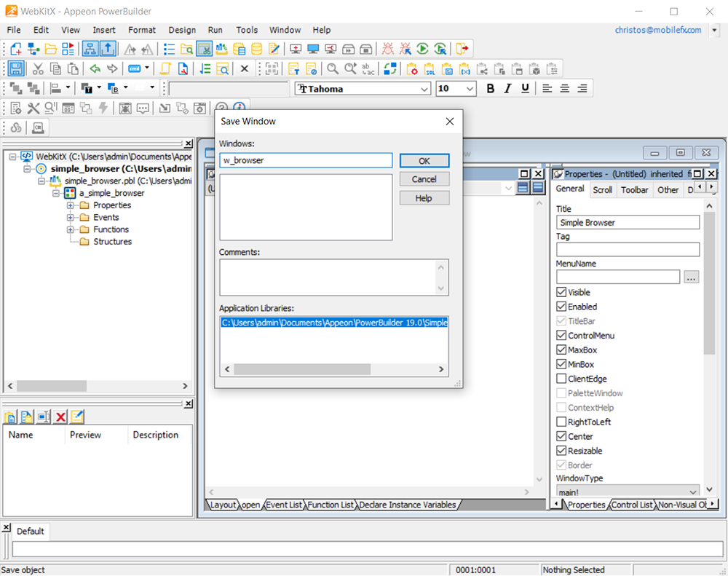The height and width of the screenshot is (576, 728).
Task: Collapse the a_simple_browser tree node
Action: 56,193
